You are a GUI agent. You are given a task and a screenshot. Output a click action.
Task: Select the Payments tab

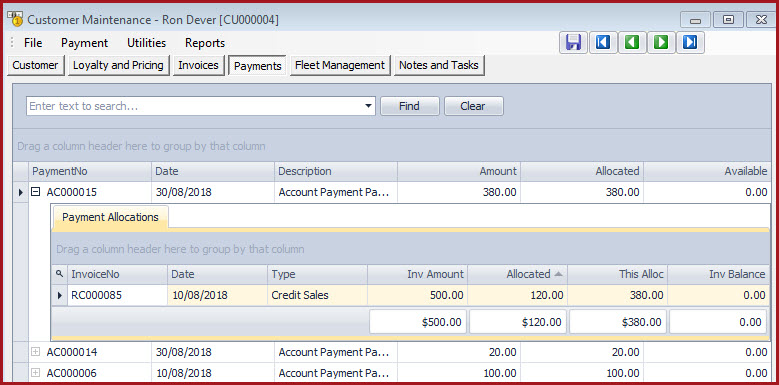click(257, 66)
